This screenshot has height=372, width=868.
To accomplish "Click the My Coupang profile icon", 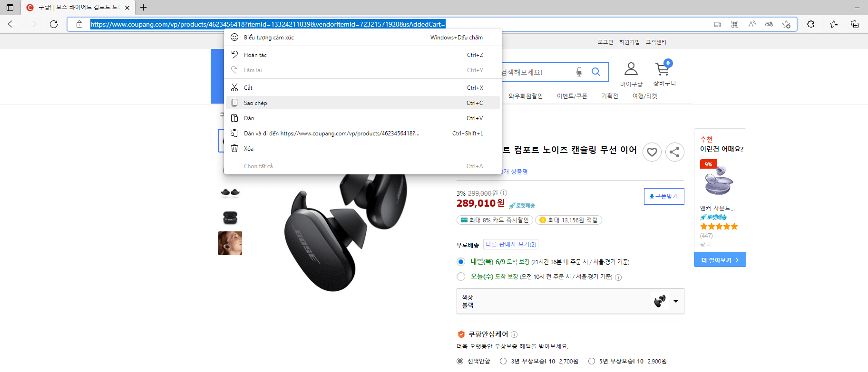I will tap(631, 69).
